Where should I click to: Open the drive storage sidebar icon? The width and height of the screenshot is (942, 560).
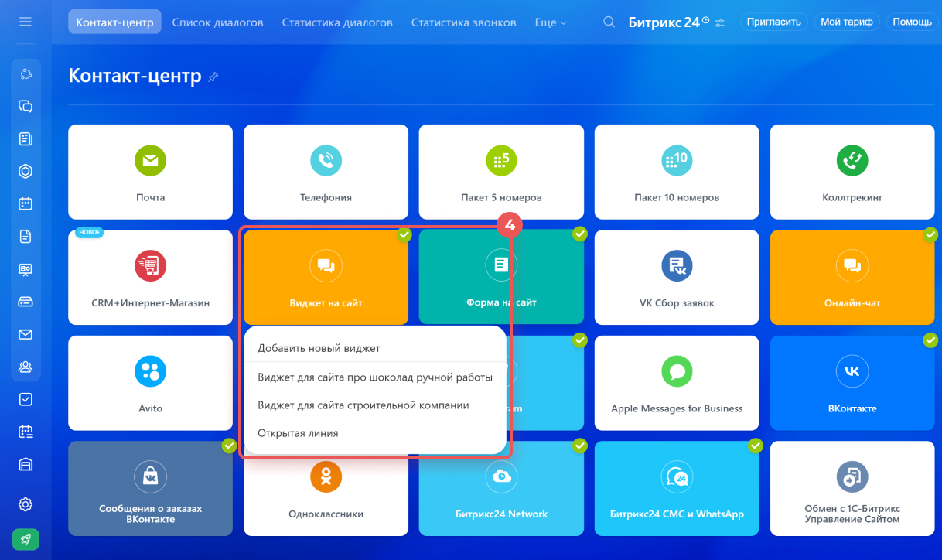tap(26, 302)
